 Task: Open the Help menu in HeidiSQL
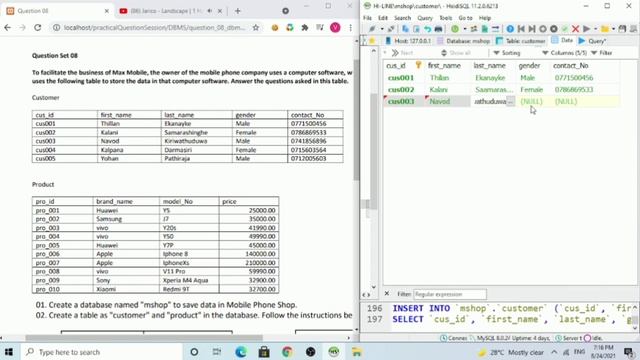(x=485, y=18)
